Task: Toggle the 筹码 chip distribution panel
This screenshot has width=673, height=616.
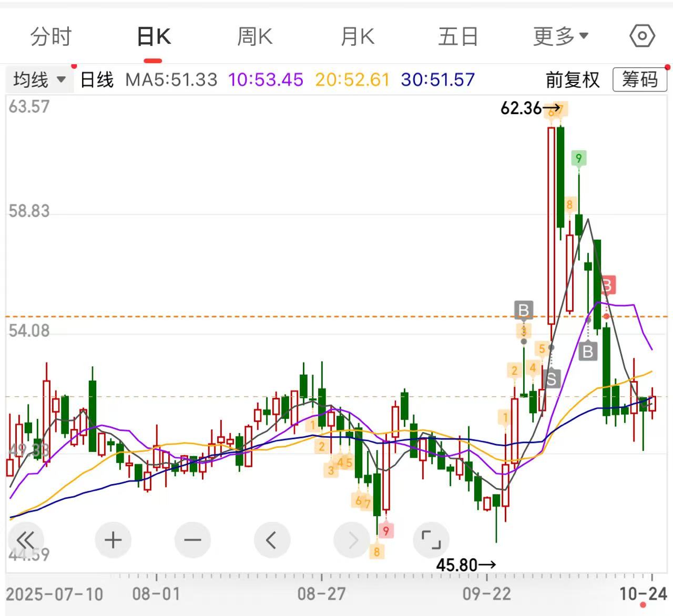Action: [x=639, y=80]
